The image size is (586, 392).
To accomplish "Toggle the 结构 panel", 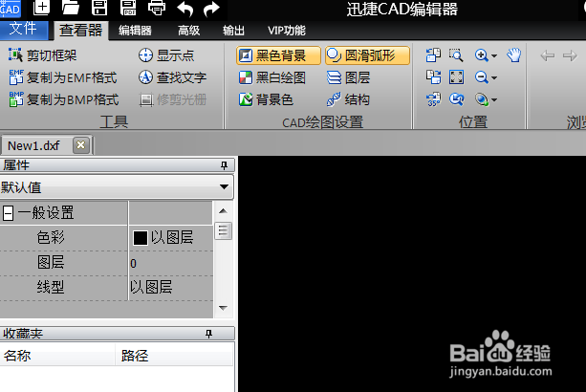I will coord(348,99).
